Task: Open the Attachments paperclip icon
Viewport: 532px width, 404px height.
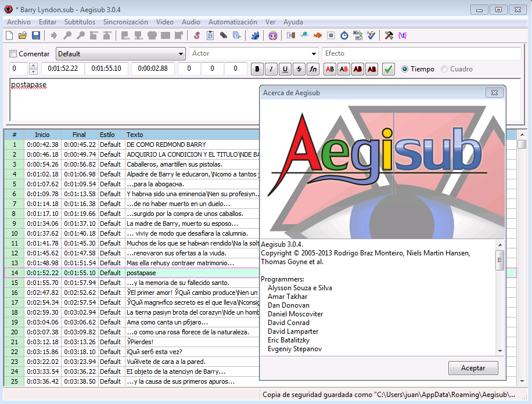Action: (x=223, y=35)
